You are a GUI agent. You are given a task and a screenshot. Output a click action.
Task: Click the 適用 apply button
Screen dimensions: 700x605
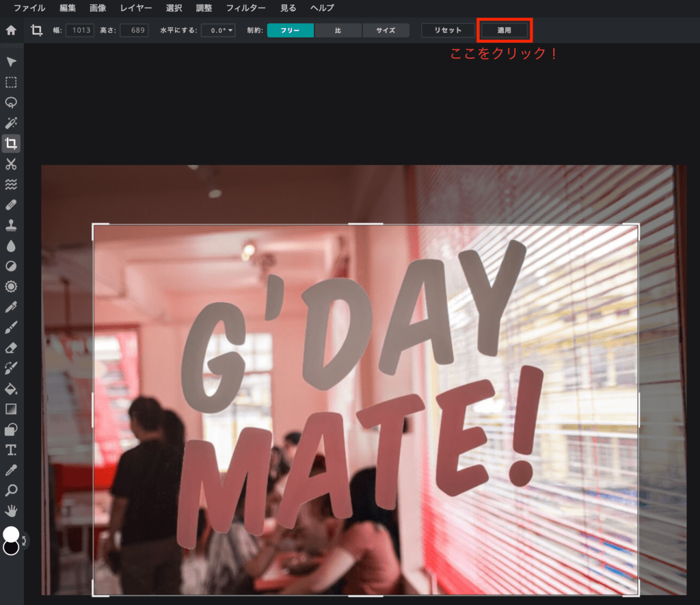[504, 31]
